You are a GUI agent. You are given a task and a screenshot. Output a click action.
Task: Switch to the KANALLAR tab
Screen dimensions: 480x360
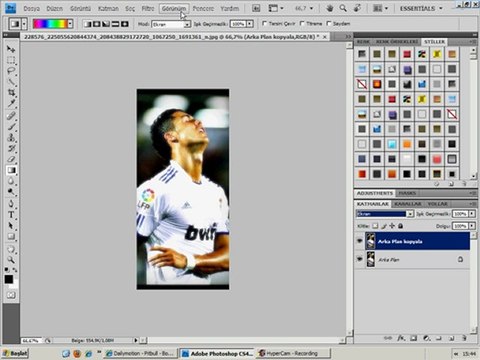408,204
